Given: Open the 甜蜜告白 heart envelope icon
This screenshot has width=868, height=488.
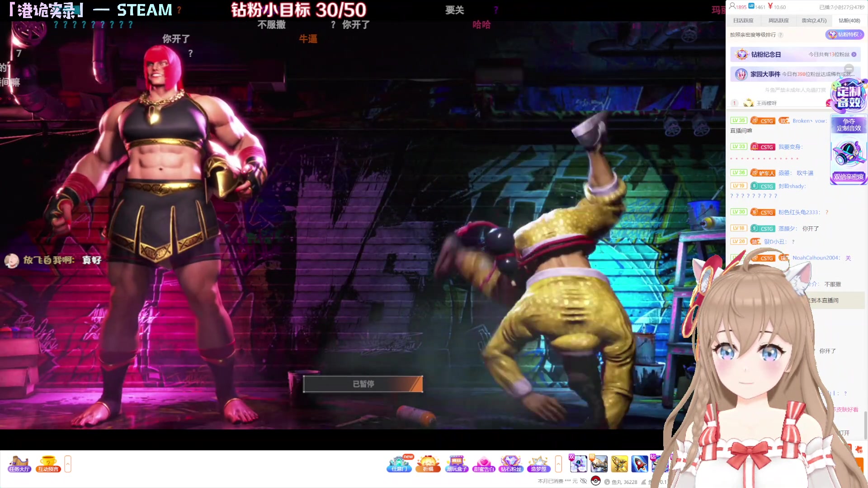Looking at the screenshot, I should [x=484, y=464].
